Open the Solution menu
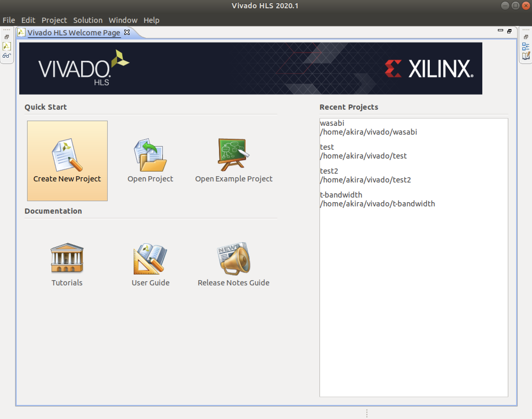The width and height of the screenshot is (532, 419). click(88, 20)
